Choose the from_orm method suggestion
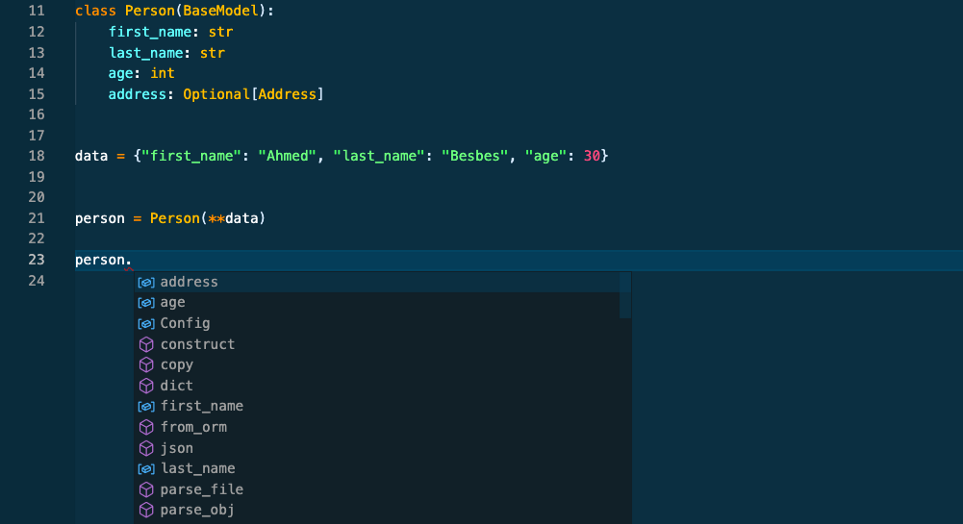Image resolution: width=963 pixels, height=524 pixels. click(377, 427)
